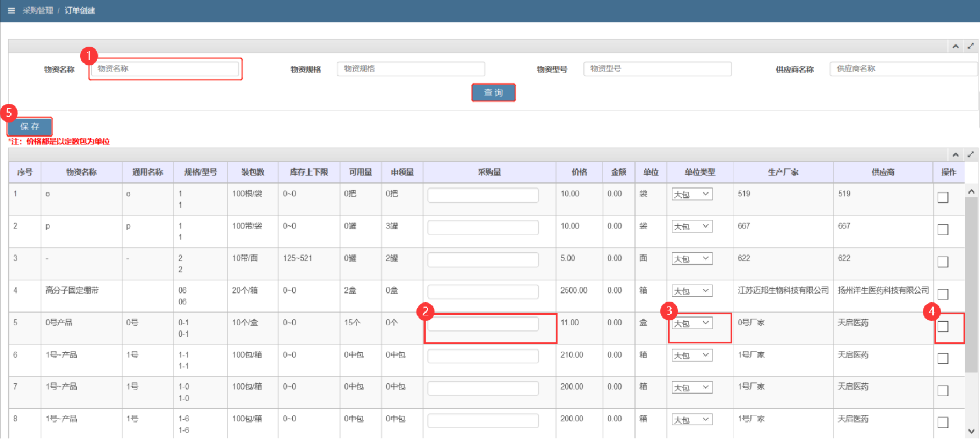The width and height of the screenshot is (980, 439).
Task: Click the 查询 search button
Action: 493,93
